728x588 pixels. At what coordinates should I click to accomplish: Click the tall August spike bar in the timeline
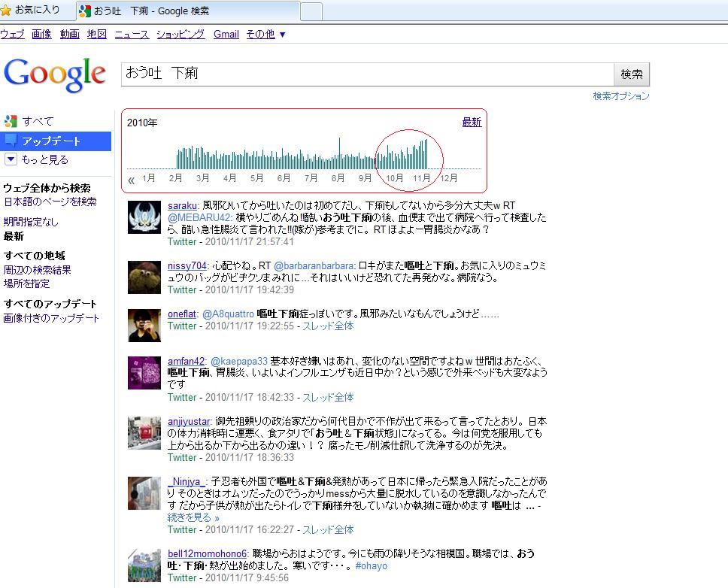point(339,153)
